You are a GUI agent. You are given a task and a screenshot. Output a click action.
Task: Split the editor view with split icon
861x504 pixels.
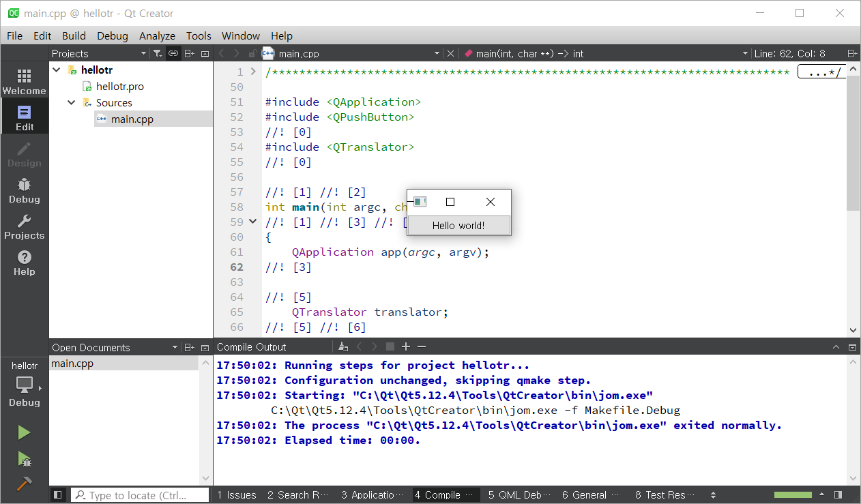[x=852, y=53]
